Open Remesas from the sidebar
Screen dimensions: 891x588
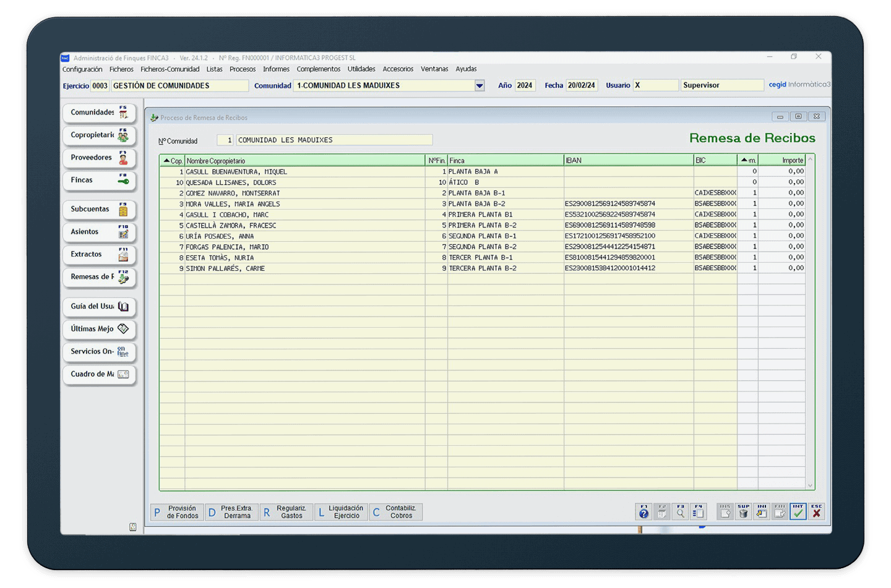tap(99, 277)
